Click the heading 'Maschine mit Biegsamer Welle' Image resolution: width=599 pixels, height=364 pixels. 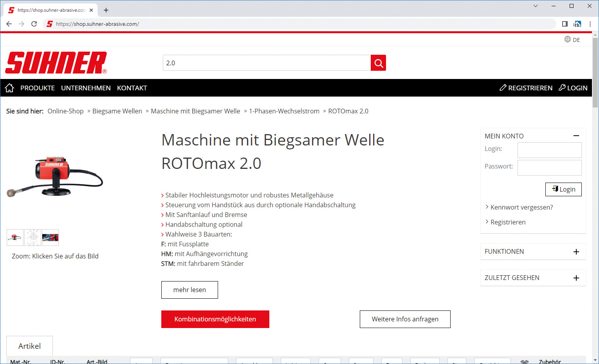(x=273, y=140)
